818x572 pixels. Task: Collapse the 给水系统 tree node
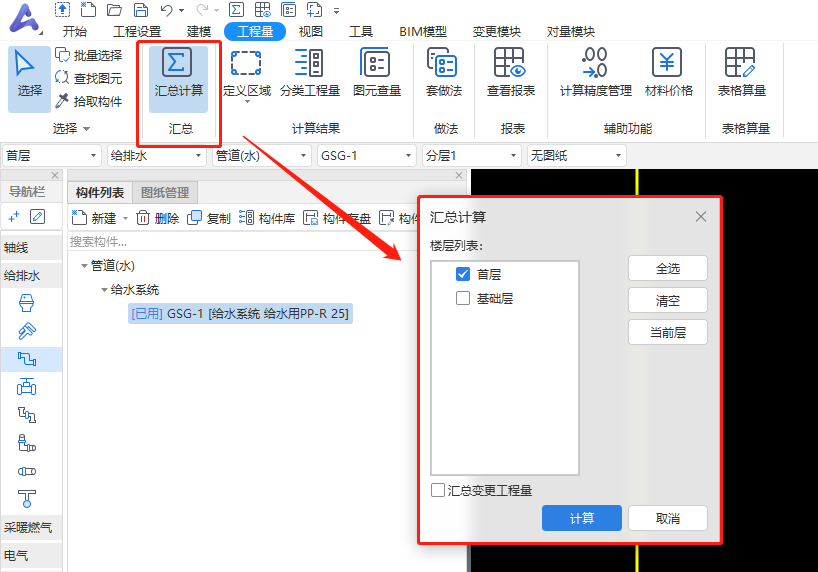point(105,290)
